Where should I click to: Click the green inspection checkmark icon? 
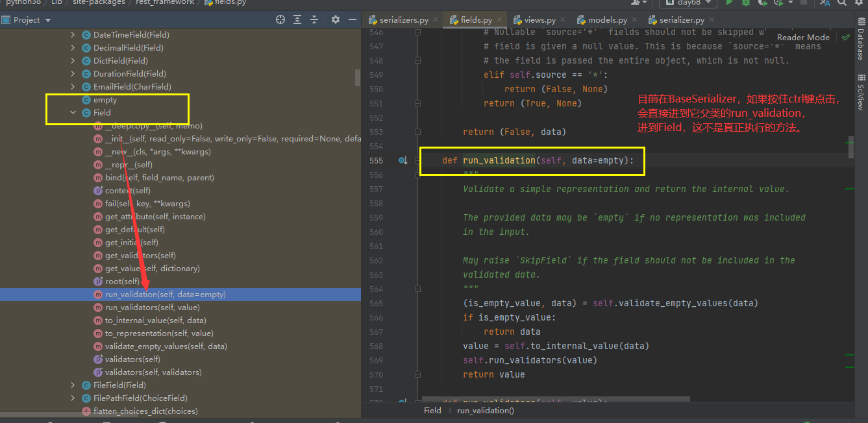pyautogui.click(x=845, y=38)
